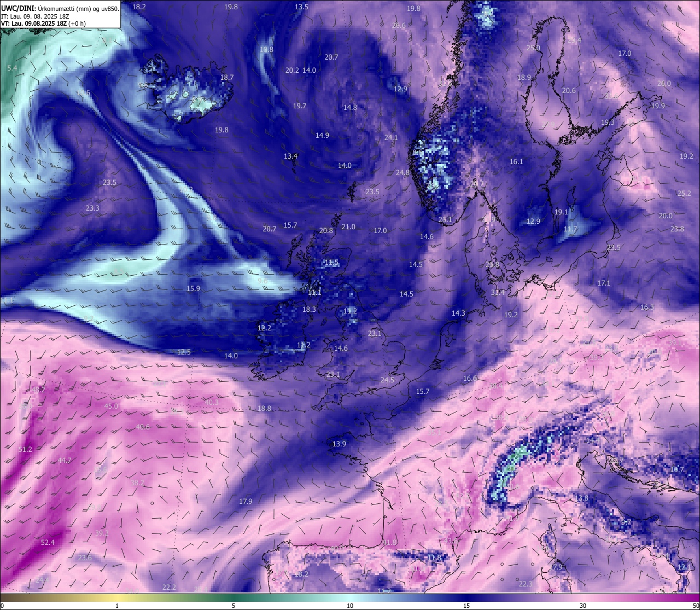Click the 24.8 map value
The height and width of the screenshot is (610, 700).
pyautogui.click(x=402, y=172)
